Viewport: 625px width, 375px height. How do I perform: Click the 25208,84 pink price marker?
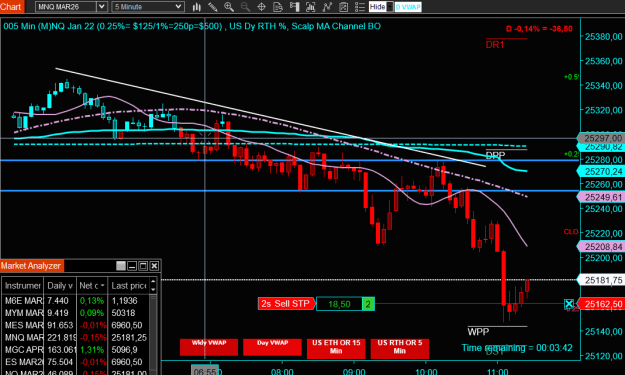[601, 247]
